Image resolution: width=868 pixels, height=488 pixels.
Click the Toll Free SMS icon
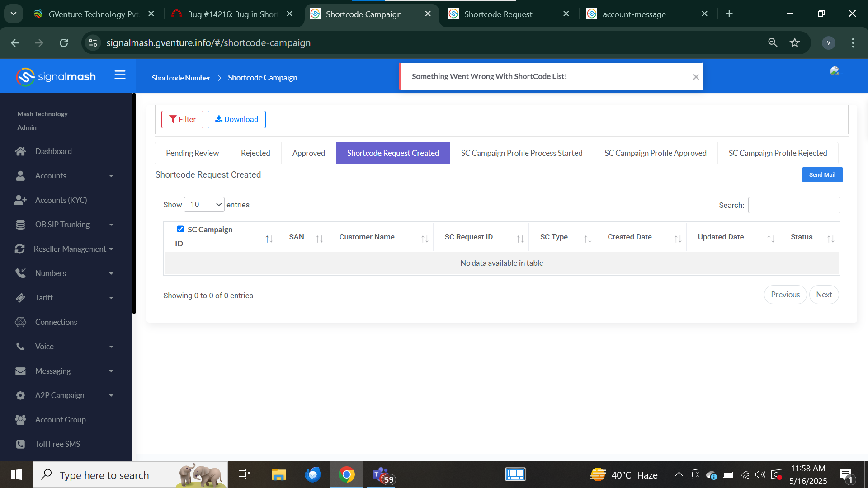[20, 444]
